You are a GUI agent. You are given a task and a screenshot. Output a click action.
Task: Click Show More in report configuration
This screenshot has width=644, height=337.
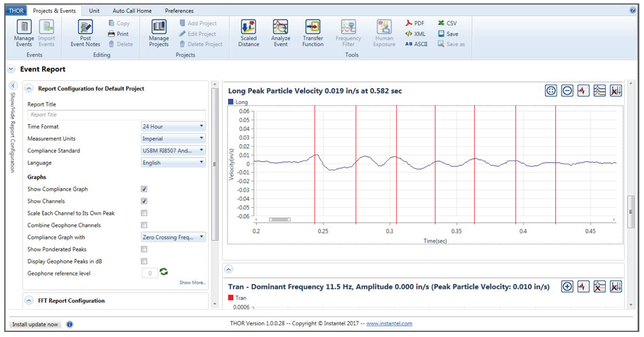tap(192, 282)
